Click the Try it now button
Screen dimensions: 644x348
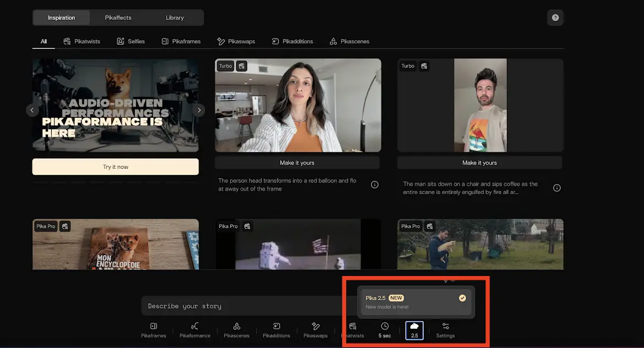(116, 167)
